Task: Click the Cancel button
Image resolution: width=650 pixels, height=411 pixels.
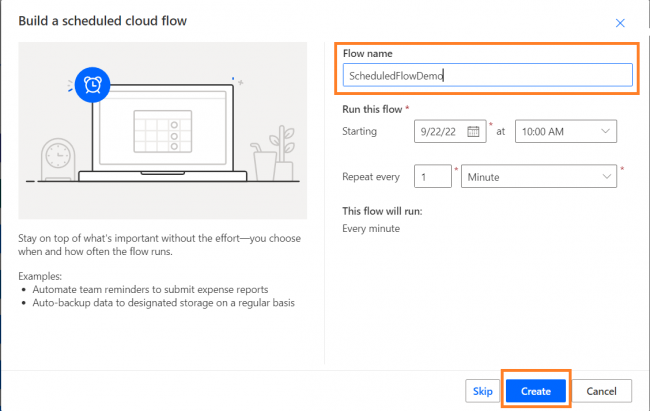Action: 601,391
